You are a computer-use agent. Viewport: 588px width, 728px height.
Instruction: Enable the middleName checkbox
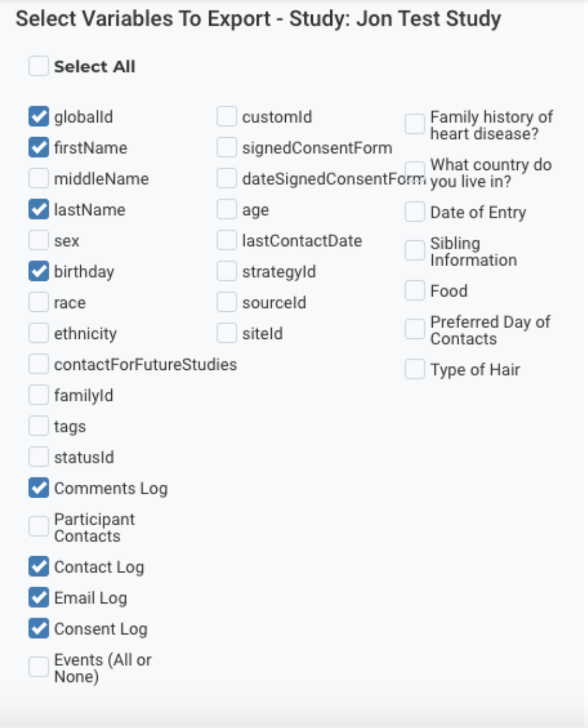[39, 179]
